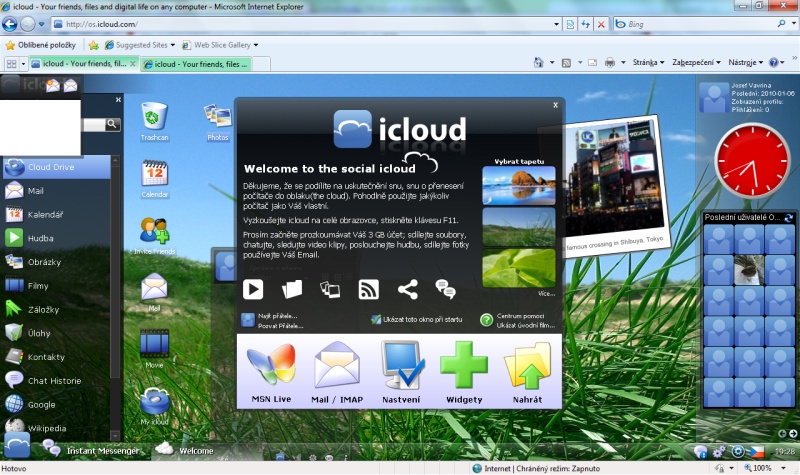Open Instant Messenger in the taskbar
This screenshot has width=800, height=475.
[91, 451]
